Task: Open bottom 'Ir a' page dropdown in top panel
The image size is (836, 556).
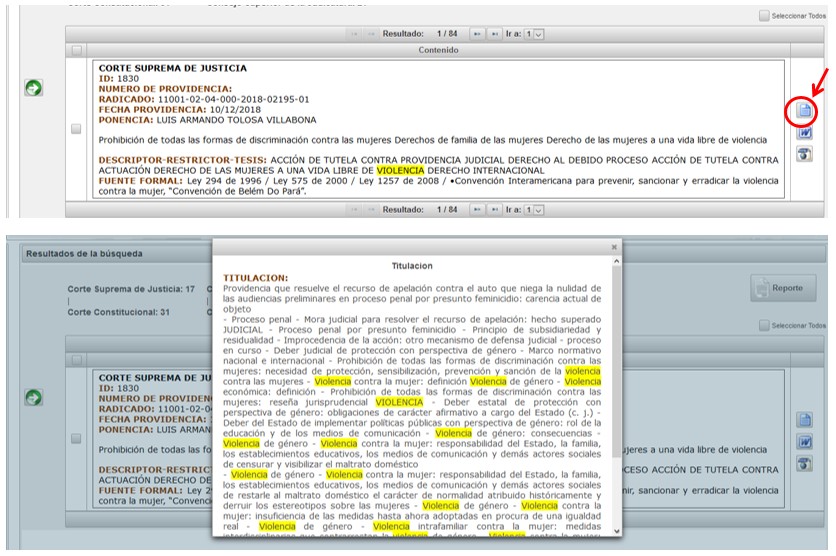Action: click(x=538, y=209)
